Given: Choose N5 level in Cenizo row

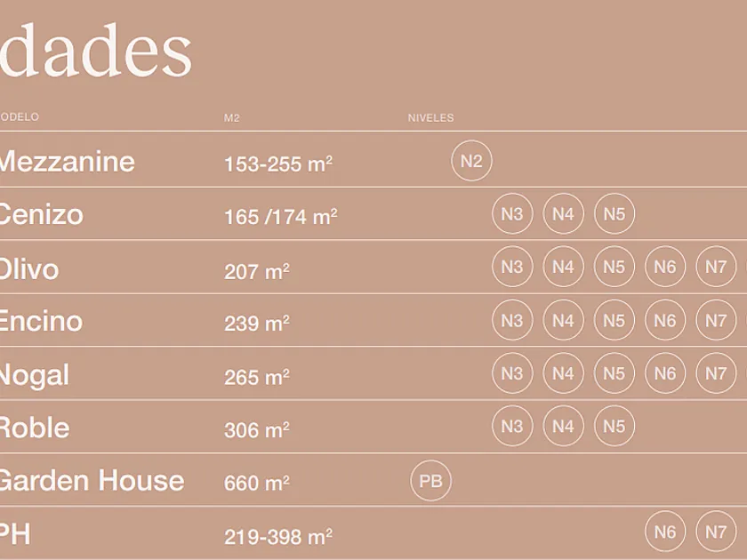Looking at the screenshot, I should coord(614,214).
